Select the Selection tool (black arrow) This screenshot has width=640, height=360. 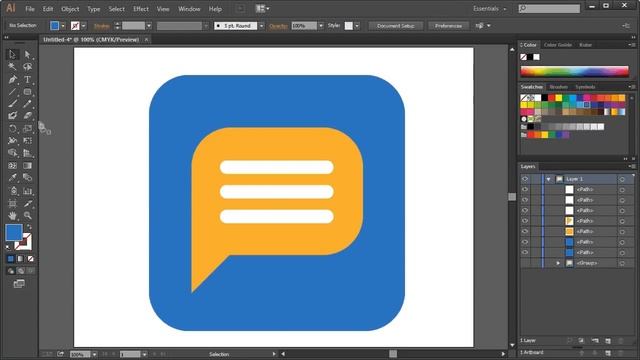12,54
